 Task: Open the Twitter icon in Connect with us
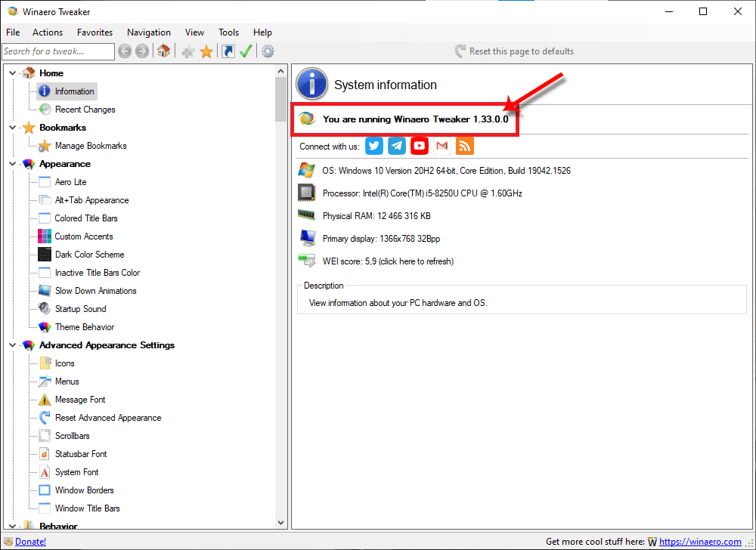pyautogui.click(x=374, y=146)
